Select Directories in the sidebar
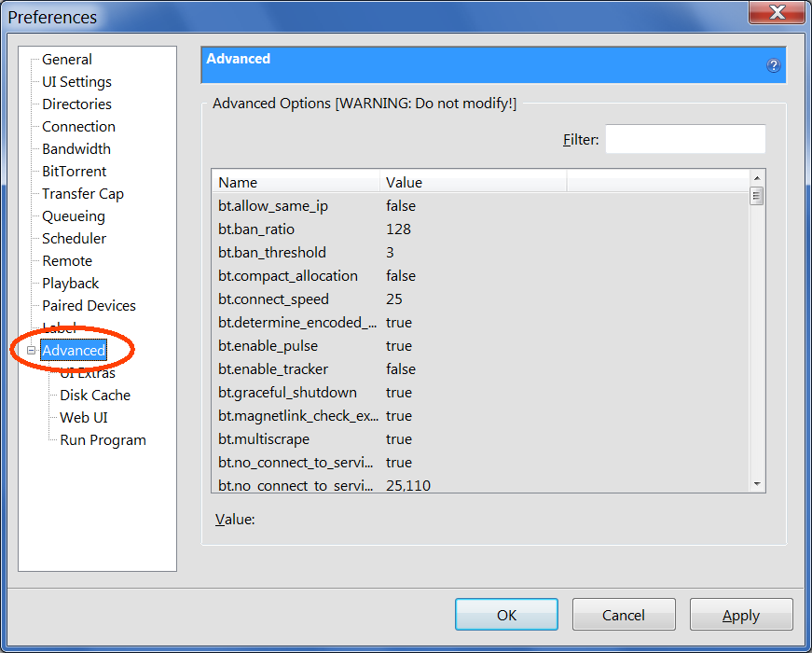The width and height of the screenshot is (812, 653). tap(76, 104)
